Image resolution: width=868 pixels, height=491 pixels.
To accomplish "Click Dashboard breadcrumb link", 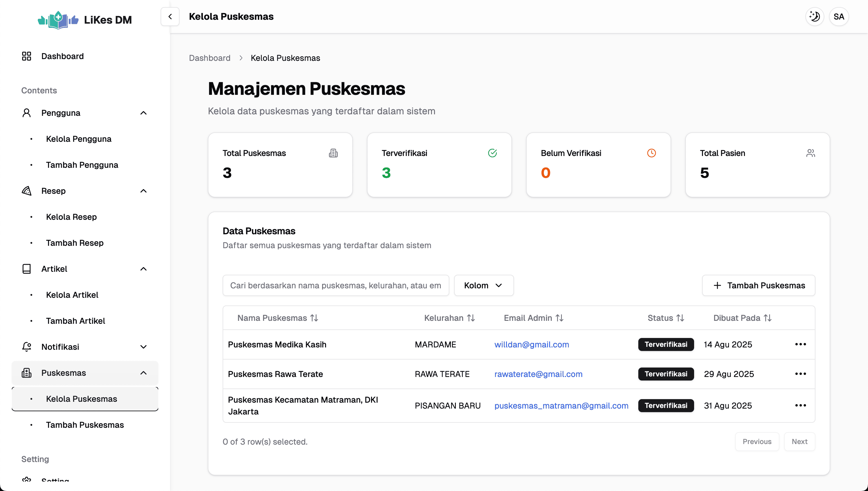I will pos(210,58).
